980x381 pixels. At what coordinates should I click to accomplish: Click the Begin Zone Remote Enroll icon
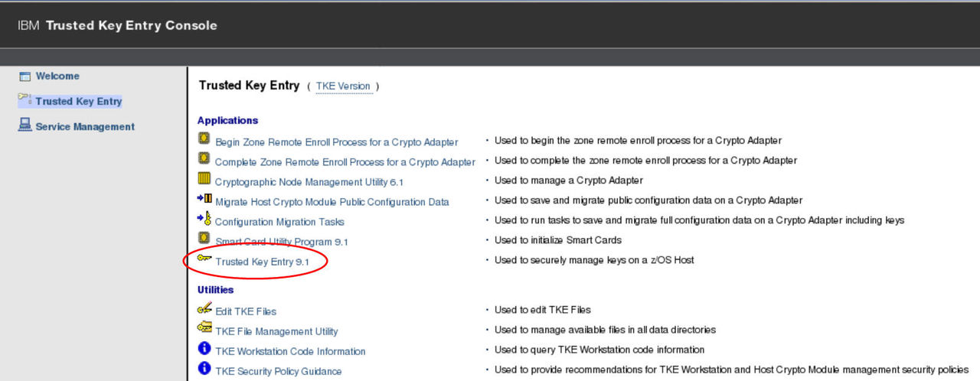[204, 139]
